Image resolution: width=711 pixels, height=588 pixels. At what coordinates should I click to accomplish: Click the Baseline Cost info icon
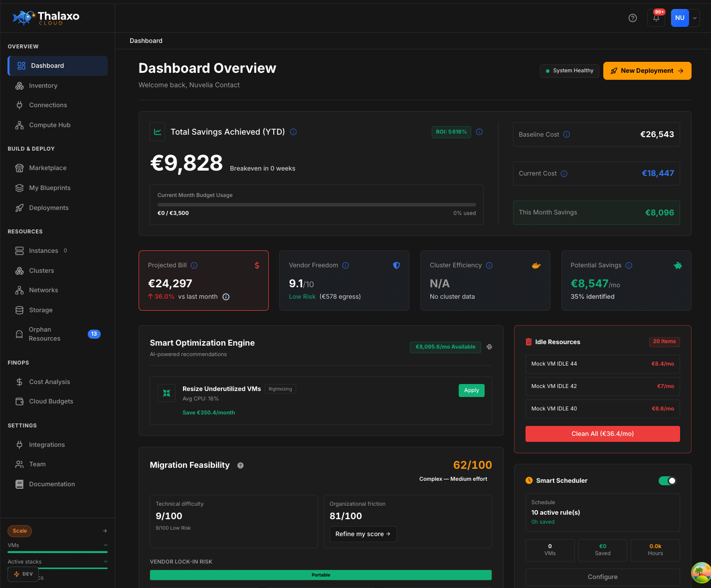coord(566,135)
